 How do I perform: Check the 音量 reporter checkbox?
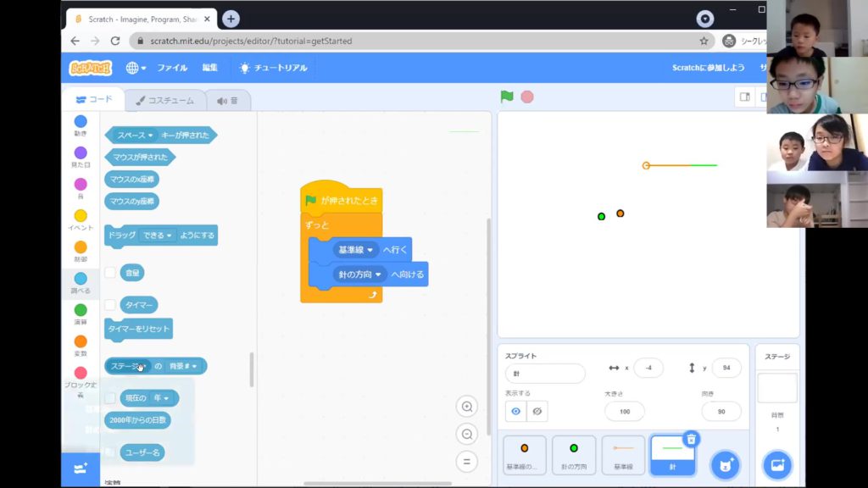click(110, 273)
